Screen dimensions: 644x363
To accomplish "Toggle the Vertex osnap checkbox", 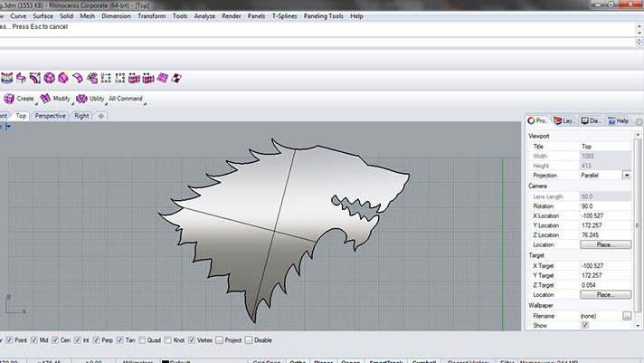I will [x=192, y=340].
